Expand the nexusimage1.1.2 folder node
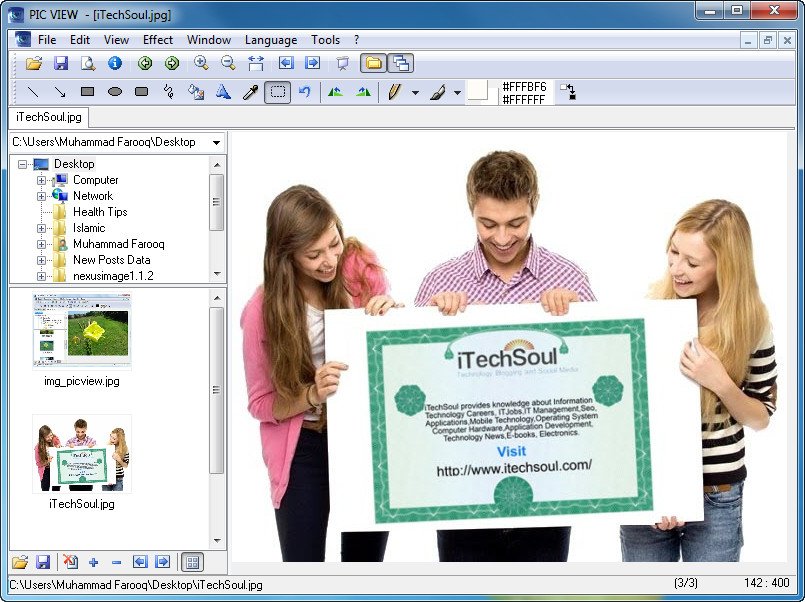 tap(42, 276)
